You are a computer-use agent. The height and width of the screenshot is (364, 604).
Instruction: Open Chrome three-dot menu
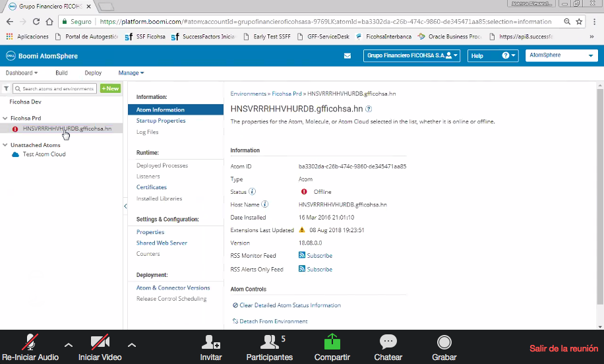pyautogui.click(x=595, y=22)
